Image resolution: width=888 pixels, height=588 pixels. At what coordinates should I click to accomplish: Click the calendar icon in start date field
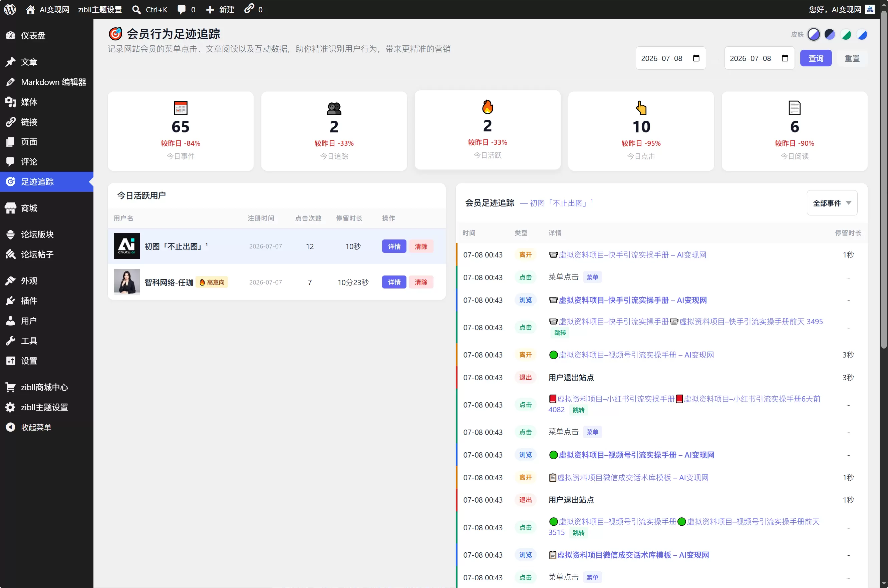pos(696,58)
